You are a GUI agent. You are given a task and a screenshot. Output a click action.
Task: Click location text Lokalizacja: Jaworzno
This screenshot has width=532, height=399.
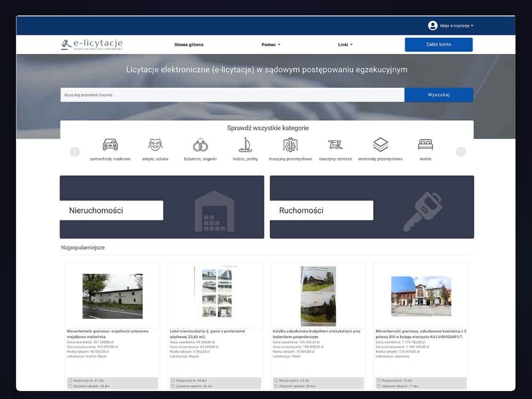tap(393, 356)
